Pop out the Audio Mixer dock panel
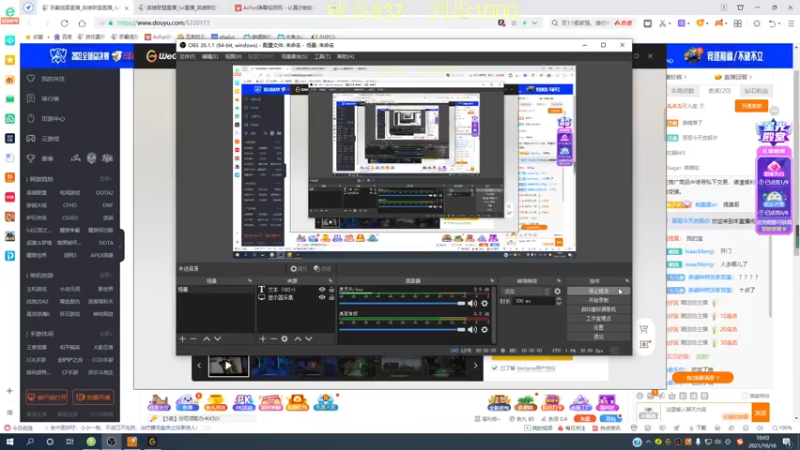800x450 pixels. click(492, 281)
